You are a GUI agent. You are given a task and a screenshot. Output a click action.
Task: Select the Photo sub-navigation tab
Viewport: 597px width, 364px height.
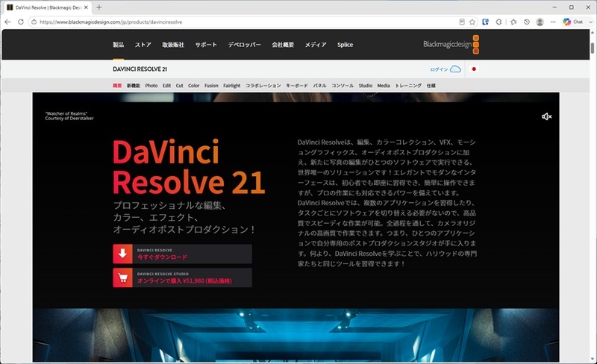coord(151,86)
